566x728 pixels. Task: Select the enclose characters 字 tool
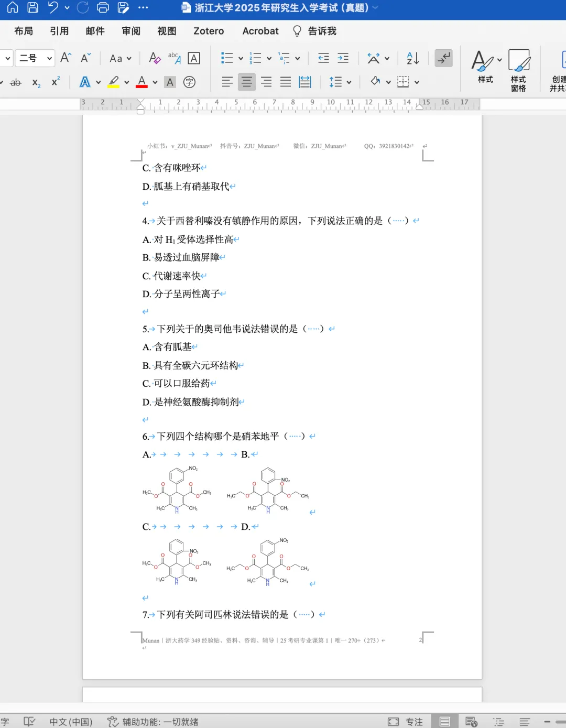coord(190,82)
